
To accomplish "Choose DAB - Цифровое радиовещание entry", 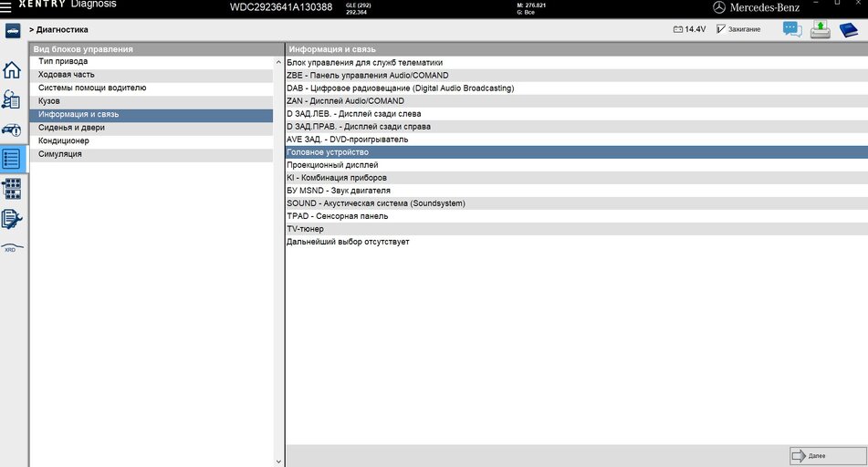I will click(577, 88).
